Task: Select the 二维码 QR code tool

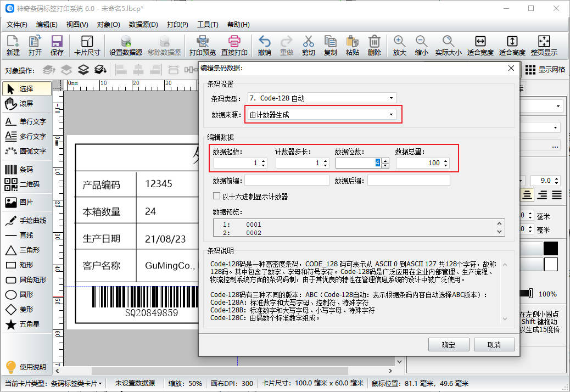Action: coord(25,184)
